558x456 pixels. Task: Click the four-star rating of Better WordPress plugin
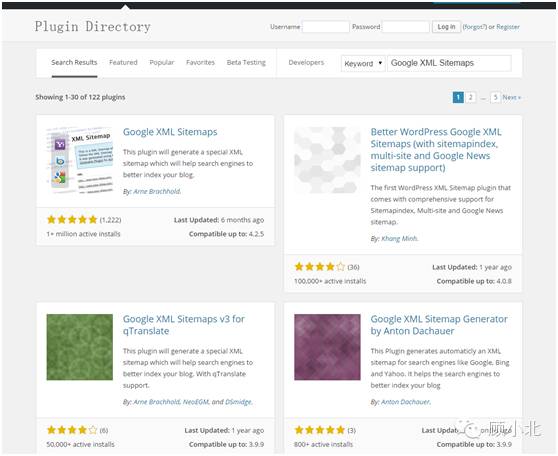pos(320,267)
